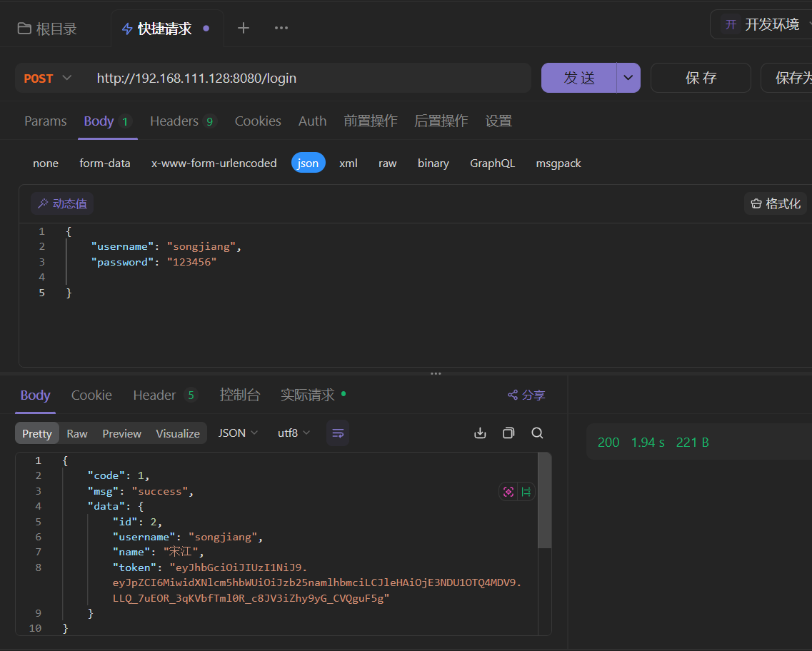
Task: Select the GraphQL body type
Action: 492,163
